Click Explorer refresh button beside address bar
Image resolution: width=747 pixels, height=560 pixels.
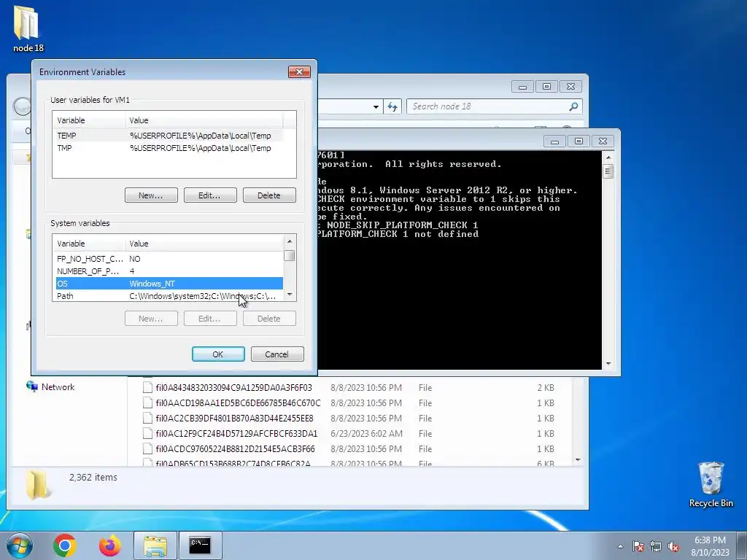tap(392, 106)
